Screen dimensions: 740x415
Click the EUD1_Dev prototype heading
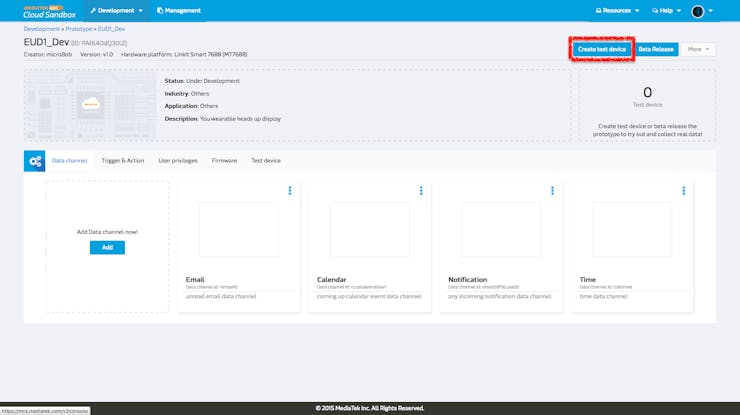[x=46, y=42]
